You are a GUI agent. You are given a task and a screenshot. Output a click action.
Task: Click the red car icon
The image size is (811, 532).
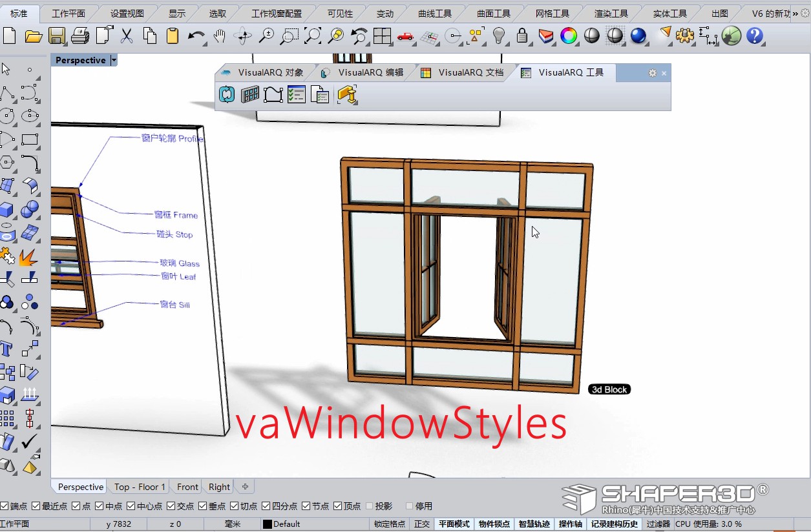(x=405, y=36)
